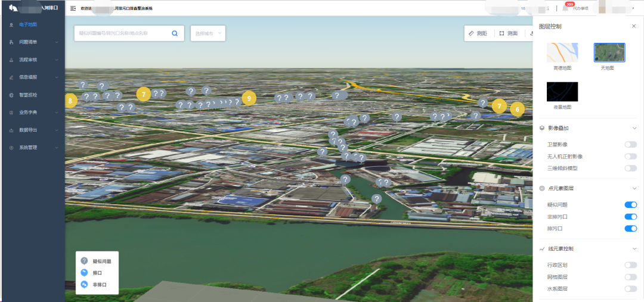Click the export icon beside 数据导出
The width and height of the screenshot is (644, 302).
[11, 130]
